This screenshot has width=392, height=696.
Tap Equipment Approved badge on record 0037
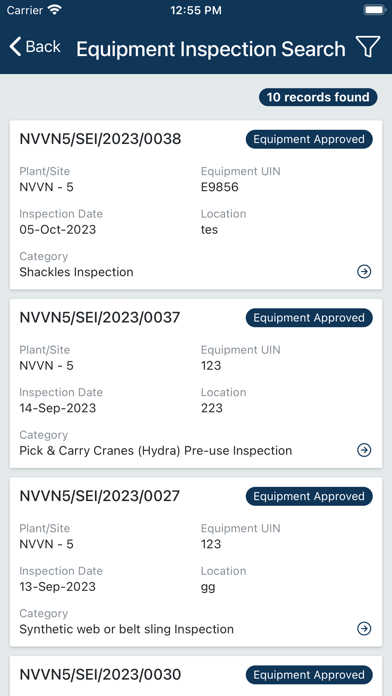pyautogui.click(x=309, y=318)
